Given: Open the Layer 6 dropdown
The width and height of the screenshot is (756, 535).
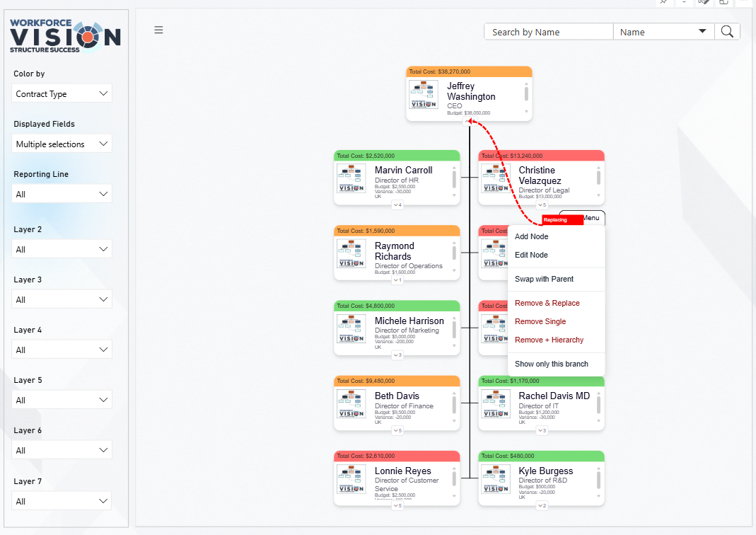Looking at the screenshot, I should (x=62, y=450).
